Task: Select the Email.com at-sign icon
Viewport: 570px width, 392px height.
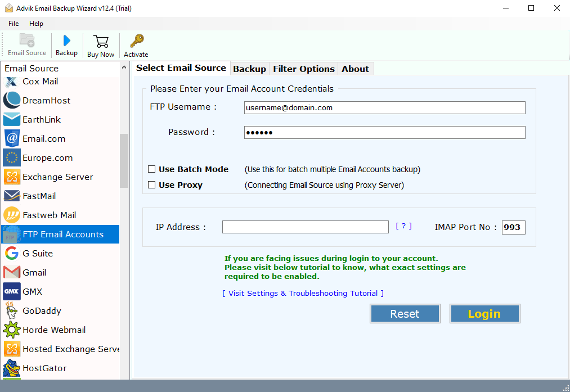Action: [12, 138]
